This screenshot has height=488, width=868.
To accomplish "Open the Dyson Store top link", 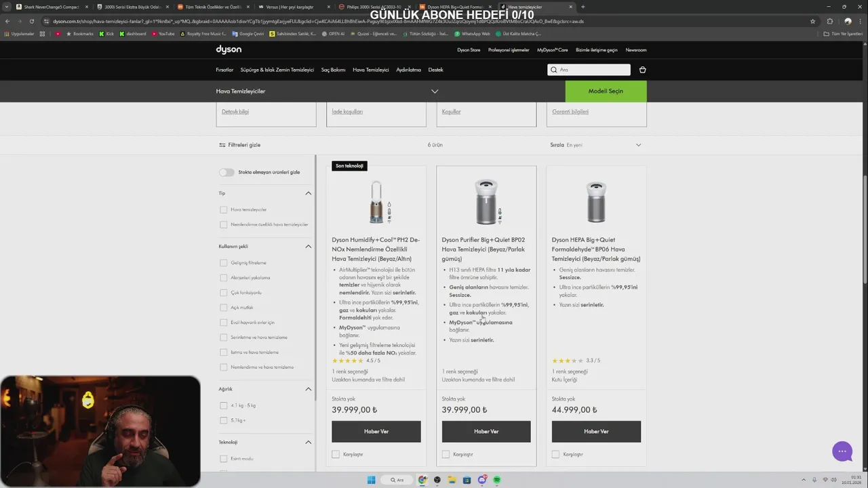I will coord(469,50).
